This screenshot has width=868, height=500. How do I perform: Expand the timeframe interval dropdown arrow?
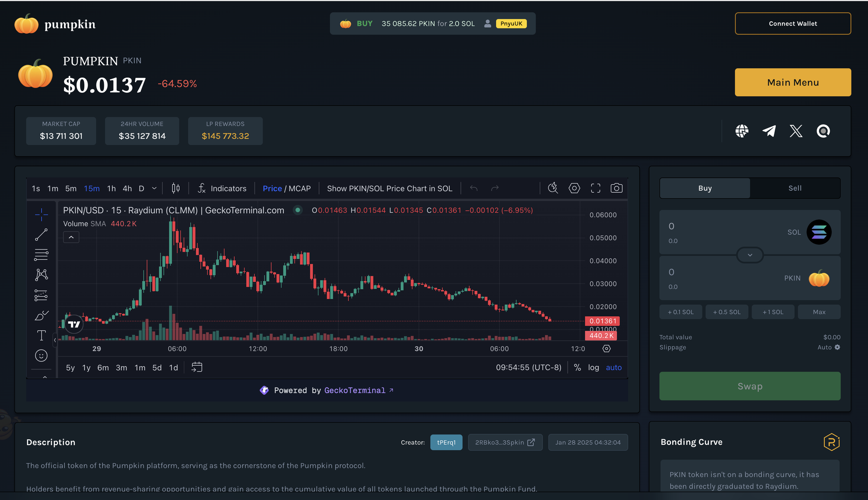pos(154,188)
